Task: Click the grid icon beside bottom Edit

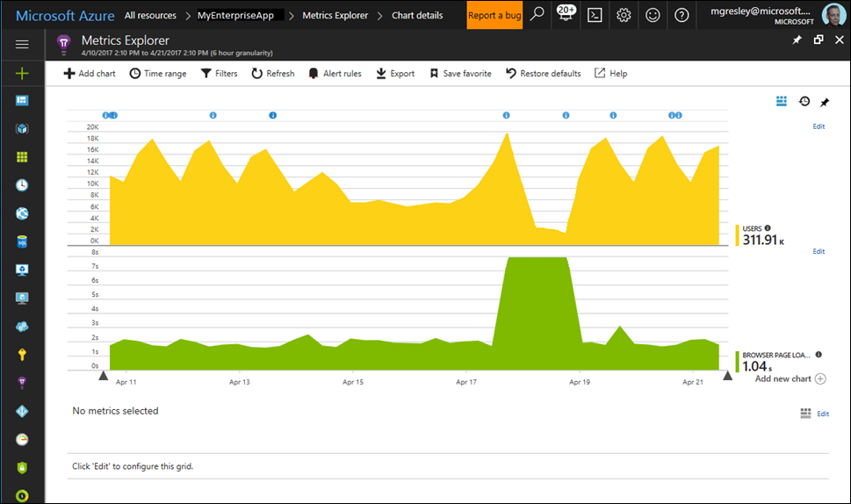Action: (805, 414)
